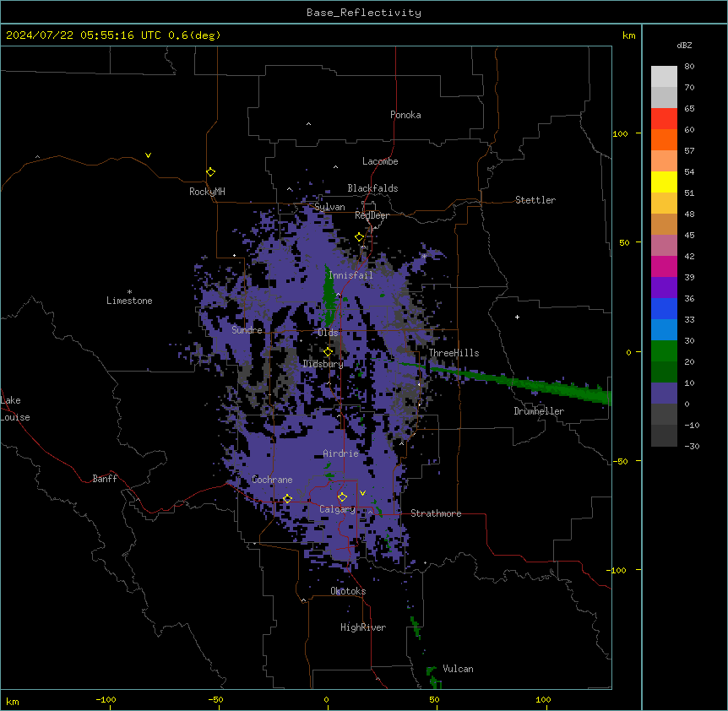Click the Base_Reflectivity title text
Viewport: 728px width, 711px height.
[x=364, y=13]
